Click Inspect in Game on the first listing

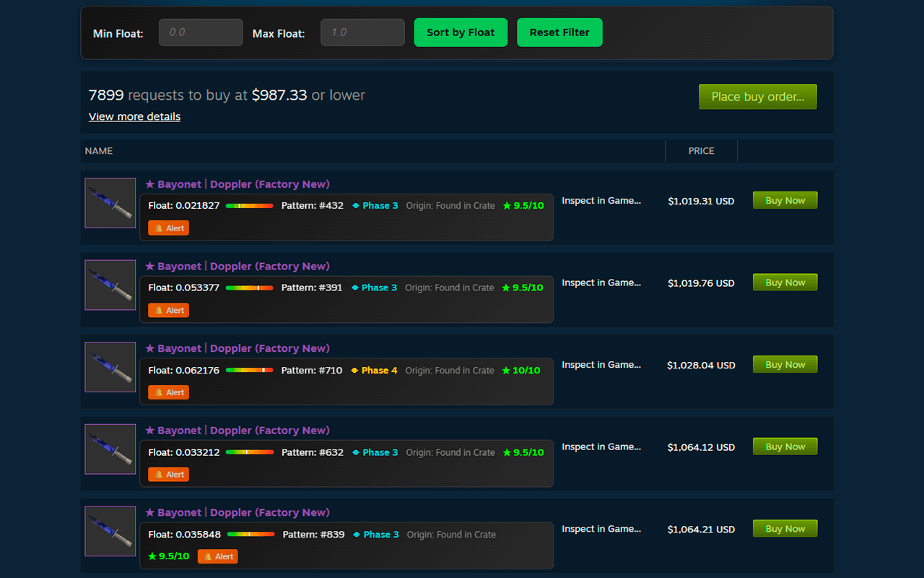(601, 200)
